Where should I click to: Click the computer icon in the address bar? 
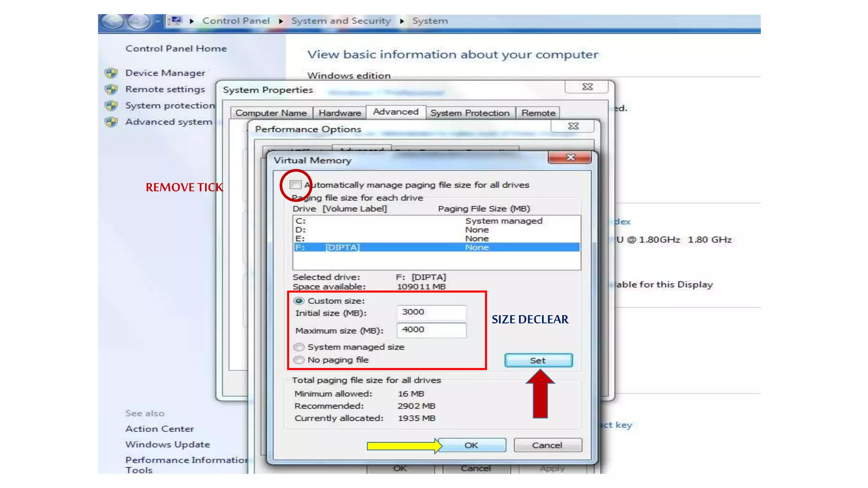tap(174, 20)
